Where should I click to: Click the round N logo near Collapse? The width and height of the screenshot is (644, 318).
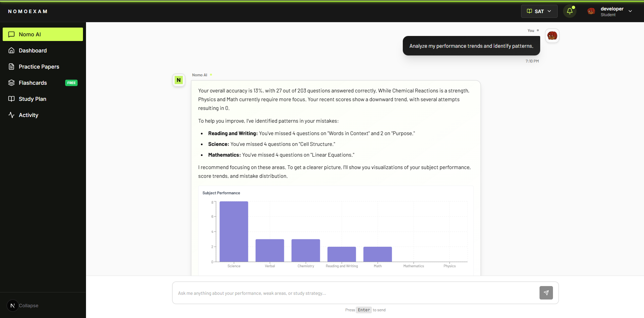(x=13, y=306)
